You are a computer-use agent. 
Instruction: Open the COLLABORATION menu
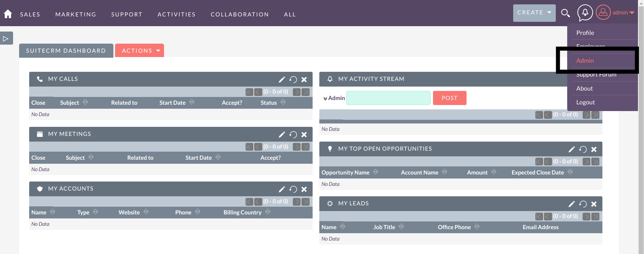(x=240, y=14)
